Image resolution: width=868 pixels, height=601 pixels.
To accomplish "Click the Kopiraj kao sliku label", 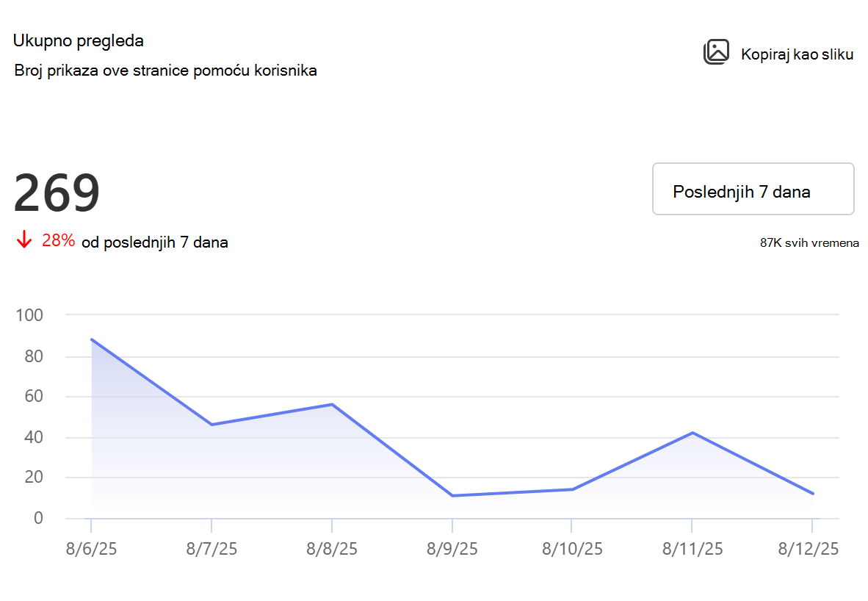I will point(798,54).
